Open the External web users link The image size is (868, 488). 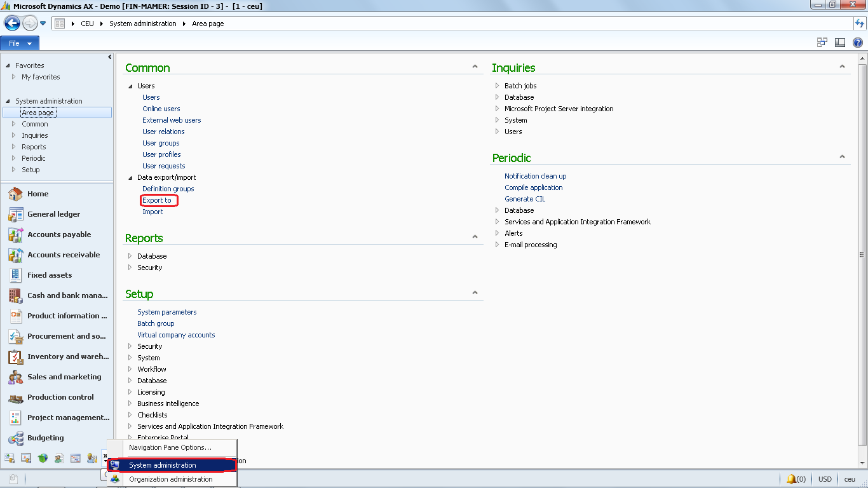[x=172, y=120]
